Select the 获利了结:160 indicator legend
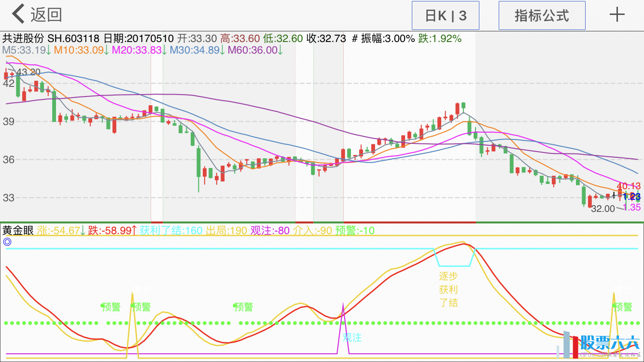The image size is (644, 362). coord(171,231)
